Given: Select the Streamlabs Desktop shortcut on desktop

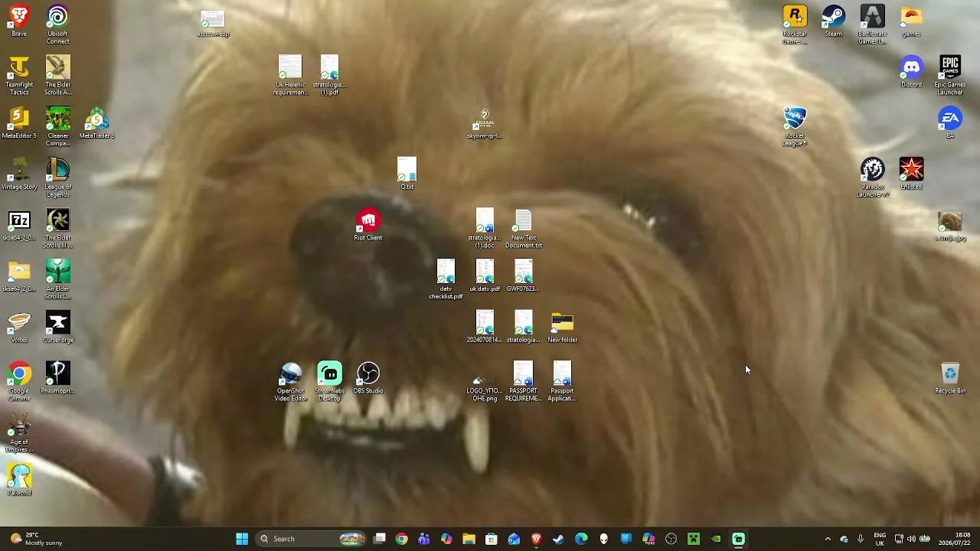Looking at the screenshot, I should coord(329,382).
